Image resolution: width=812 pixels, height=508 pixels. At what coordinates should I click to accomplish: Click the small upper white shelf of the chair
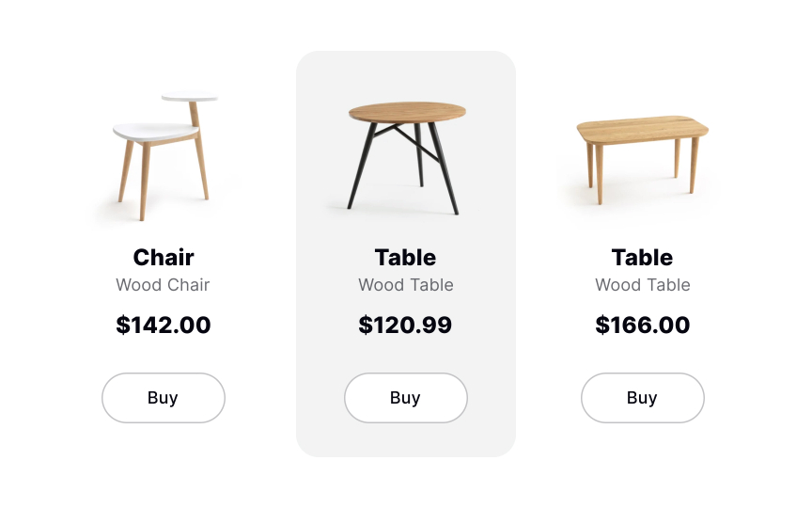pyautogui.click(x=190, y=96)
